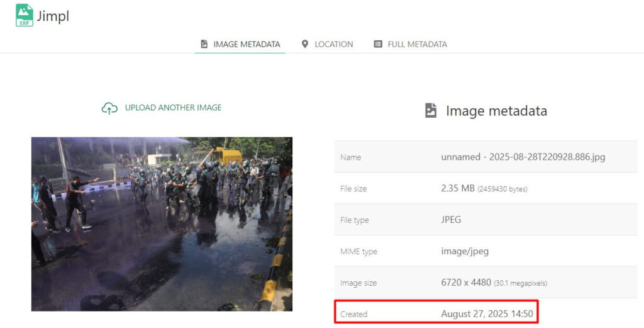Select the image/jpeg MIME type value
644x328 pixels.
coord(465,251)
